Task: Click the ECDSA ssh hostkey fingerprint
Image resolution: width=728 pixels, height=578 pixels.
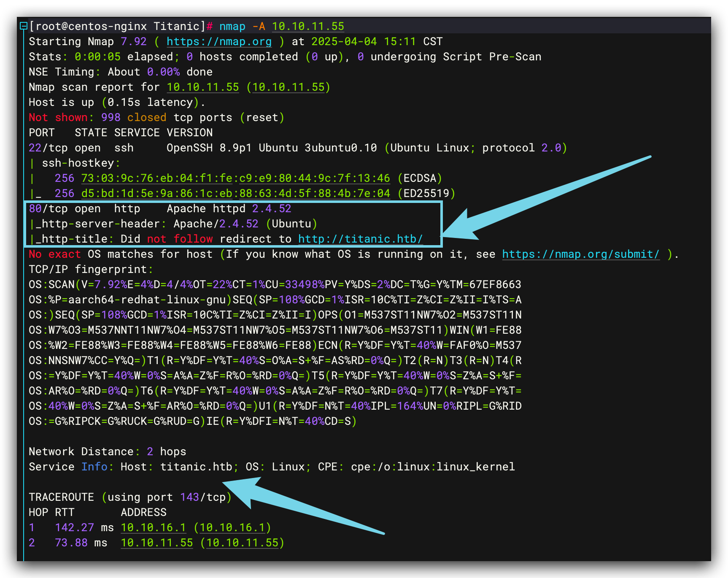Action: click(x=235, y=178)
